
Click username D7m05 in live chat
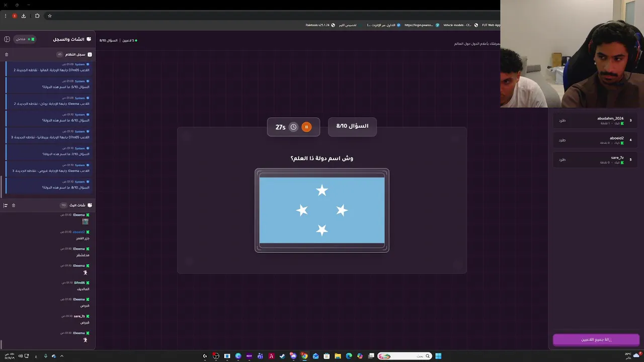(x=79, y=283)
